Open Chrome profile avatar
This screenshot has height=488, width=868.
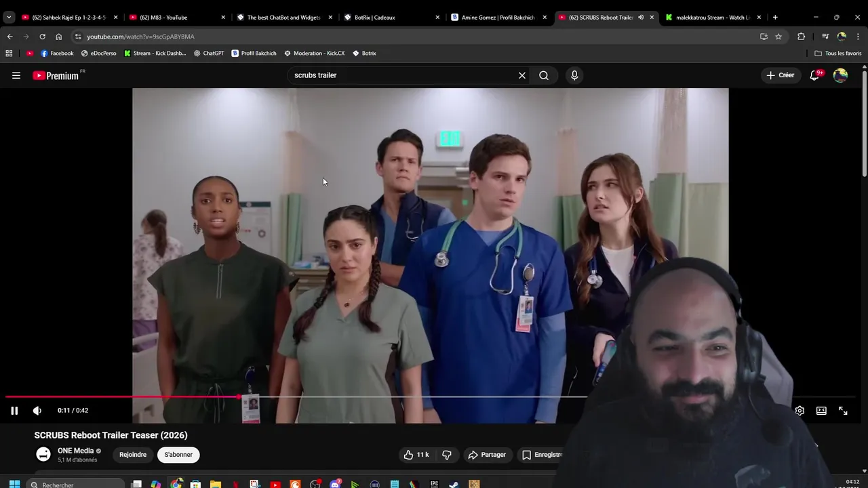842,37
